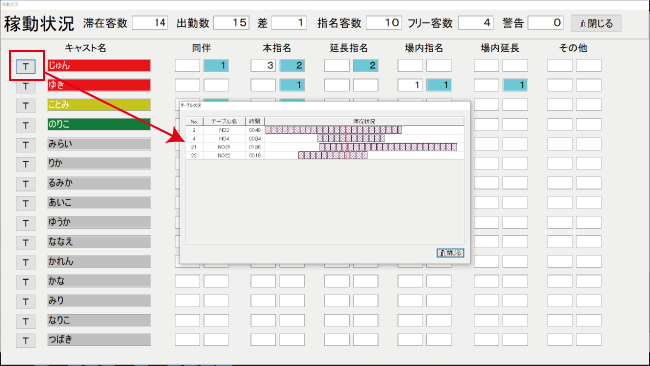Click the その他 column heading

click(573, 48)
